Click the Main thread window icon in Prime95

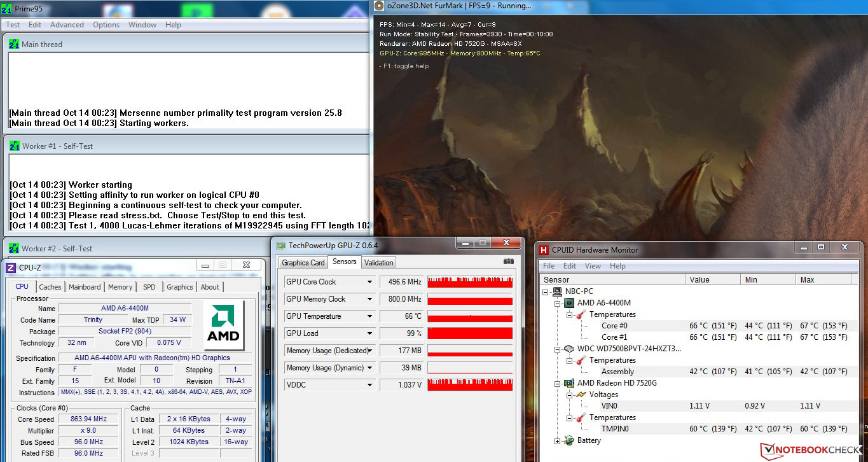click(14, 45)
